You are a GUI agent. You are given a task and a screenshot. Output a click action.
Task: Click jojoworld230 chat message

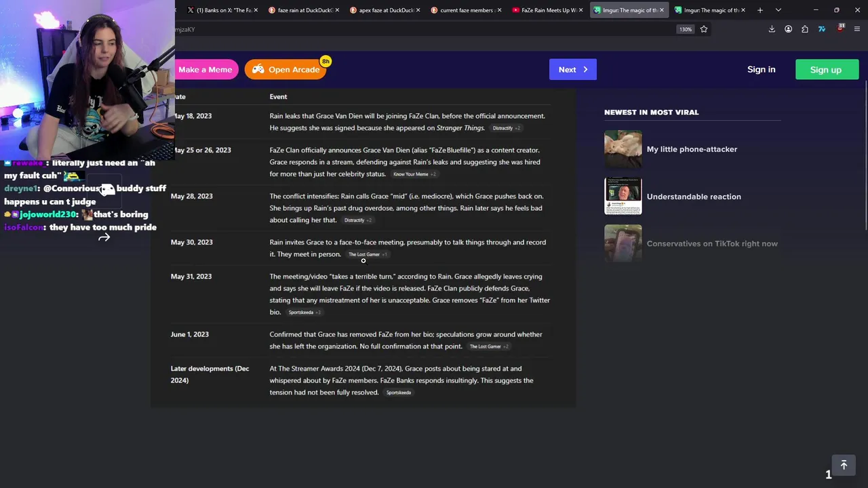pyautogui.click(x=76, y=214)
